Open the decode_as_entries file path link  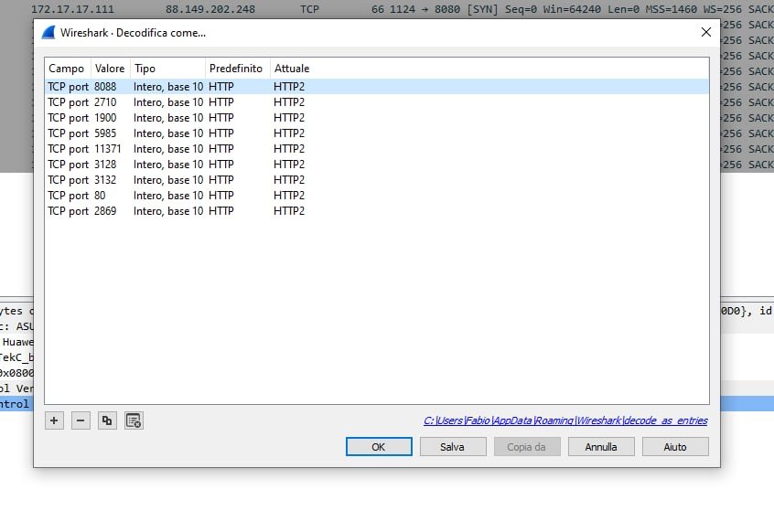pyautogui.click(x=565, y=420)
